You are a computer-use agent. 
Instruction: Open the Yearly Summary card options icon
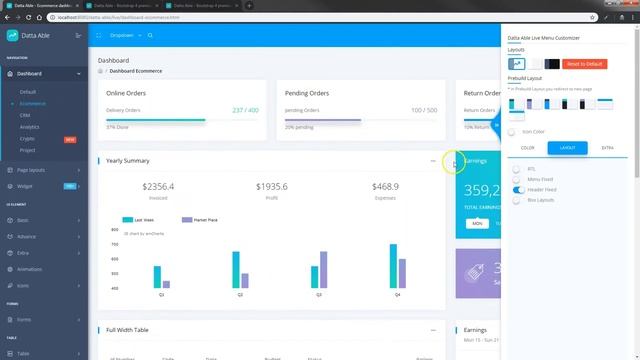tap(433, 161)
